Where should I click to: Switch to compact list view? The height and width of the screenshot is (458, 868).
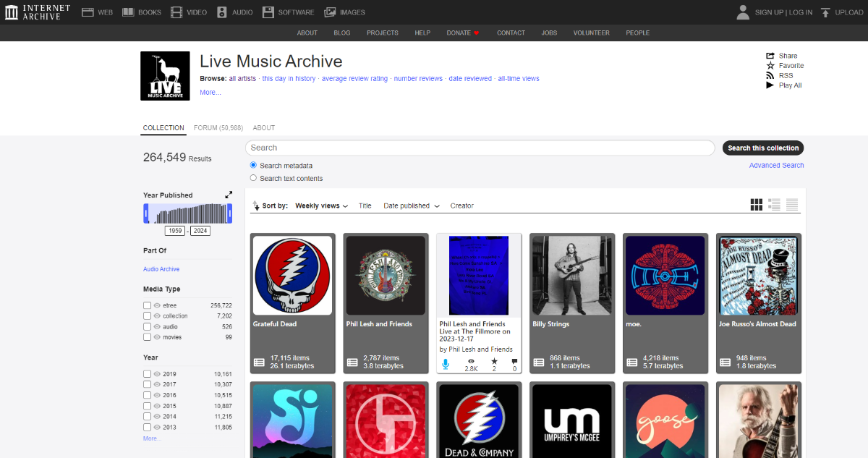point(792,205)
